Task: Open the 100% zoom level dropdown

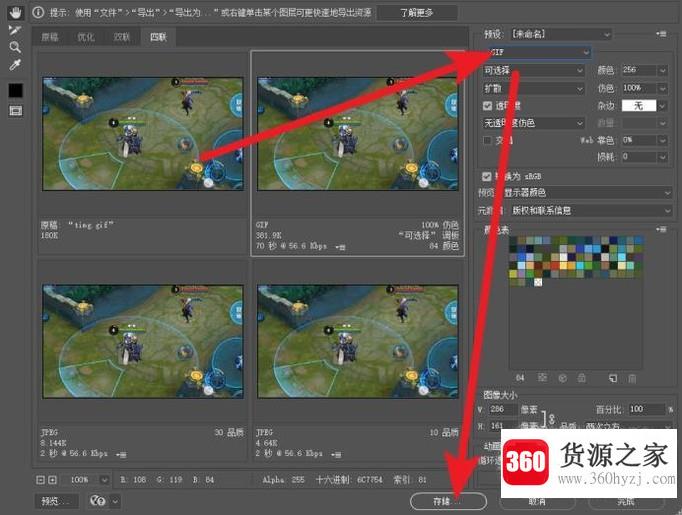Action: pyautogui.click(x=104, y=480)
